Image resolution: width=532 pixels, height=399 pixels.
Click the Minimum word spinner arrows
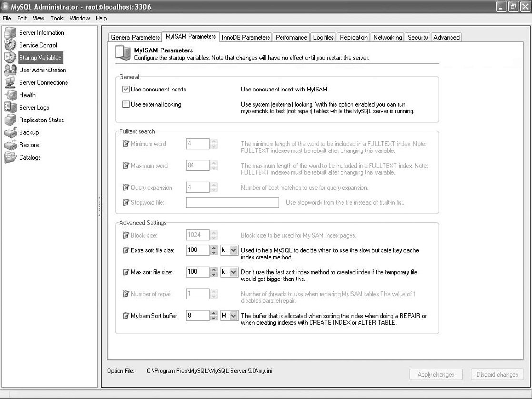pyautogui.click(x=214, y=144)
